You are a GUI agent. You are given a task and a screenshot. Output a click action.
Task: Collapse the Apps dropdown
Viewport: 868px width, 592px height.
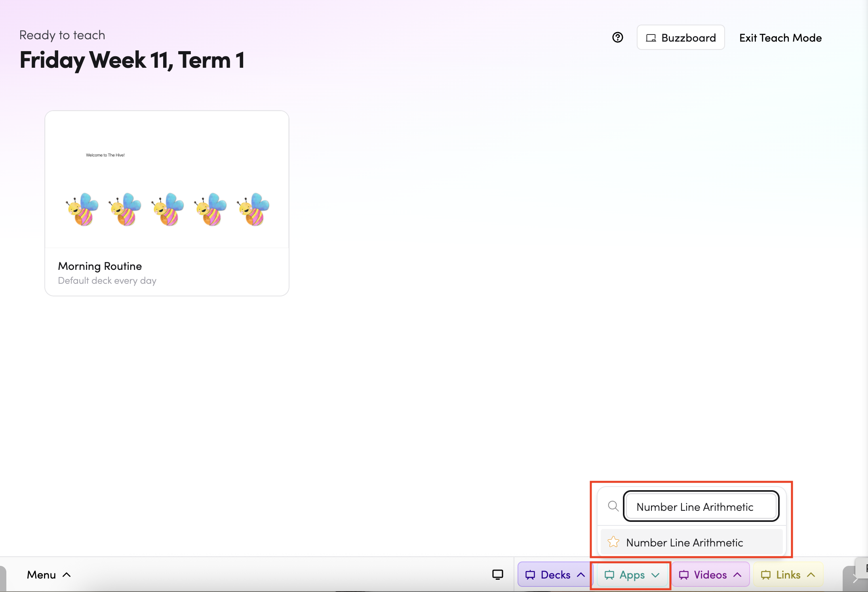655,575
